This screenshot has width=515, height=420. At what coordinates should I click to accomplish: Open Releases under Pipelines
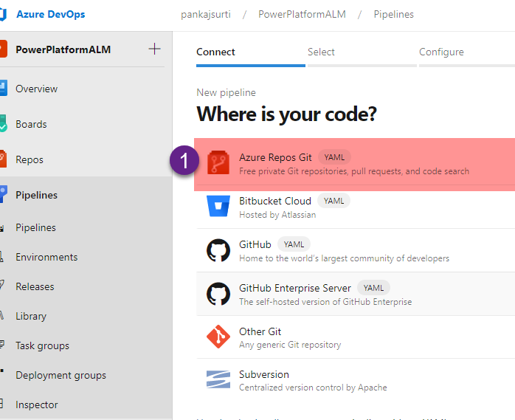35,287
